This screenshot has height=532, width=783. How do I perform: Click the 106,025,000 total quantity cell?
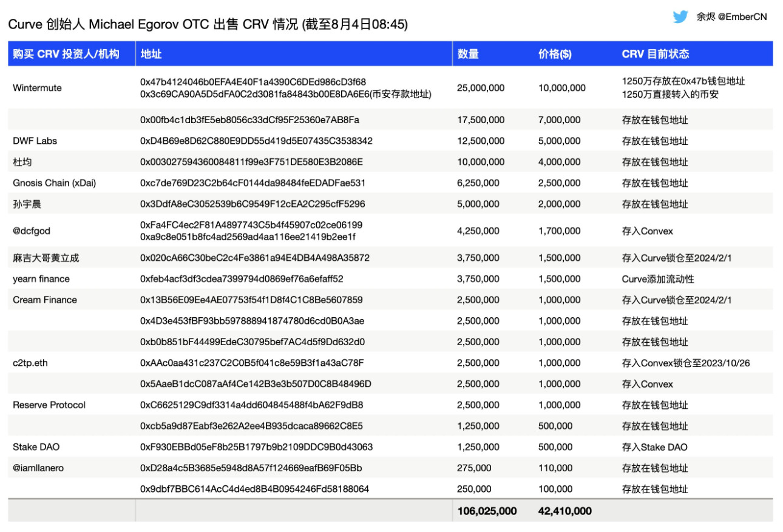point(486,511)
